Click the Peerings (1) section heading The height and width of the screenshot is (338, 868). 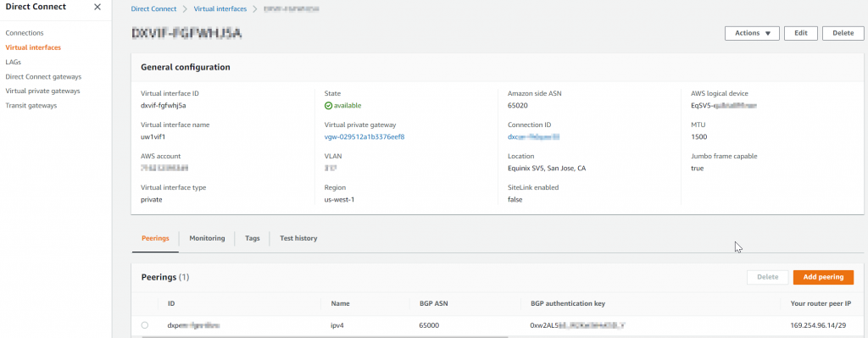[165, 277]
